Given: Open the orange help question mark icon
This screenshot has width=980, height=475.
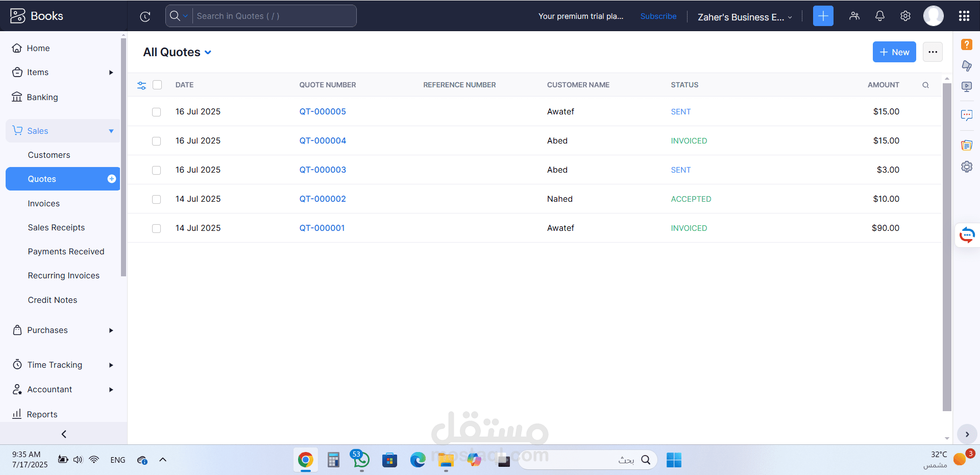Looking at the screenshot, I should tap(966, 44).
